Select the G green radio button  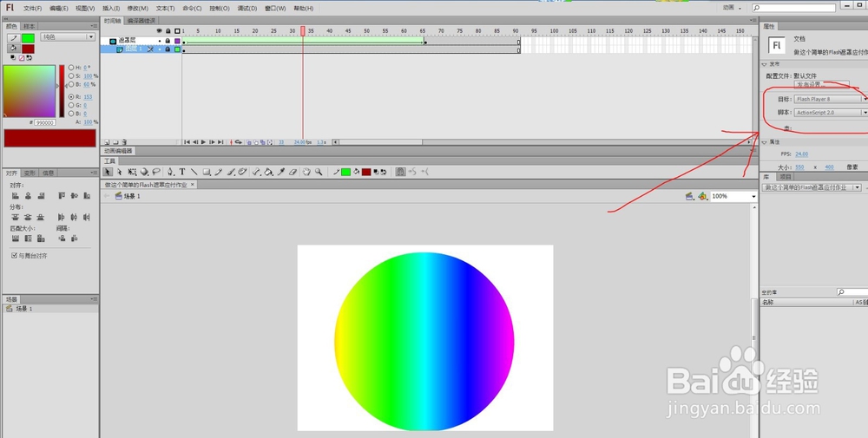71,105
